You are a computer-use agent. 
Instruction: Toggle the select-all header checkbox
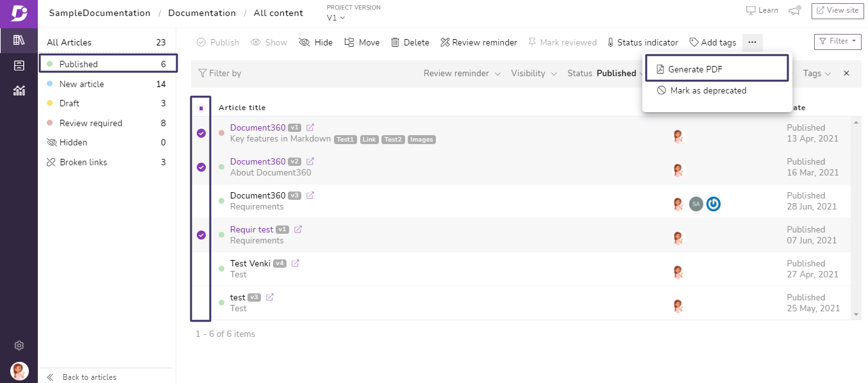201,108
